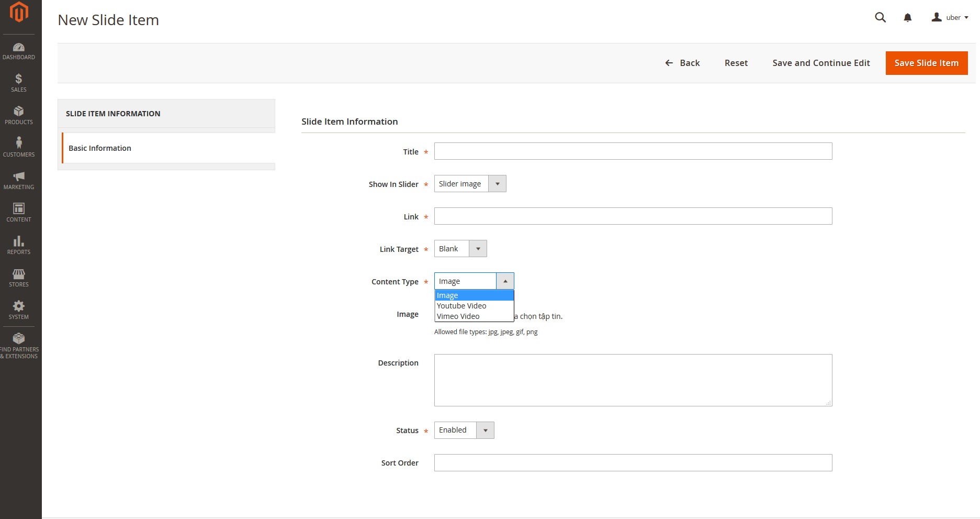Viewport: 980px width, 519px height.
Task: Click the Magento logo icon
Action: click(19, 12)
